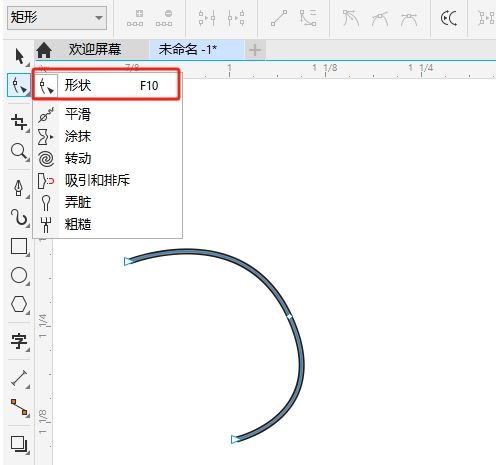
Task: Click Convert to line icon
Action: pos(279,18)
